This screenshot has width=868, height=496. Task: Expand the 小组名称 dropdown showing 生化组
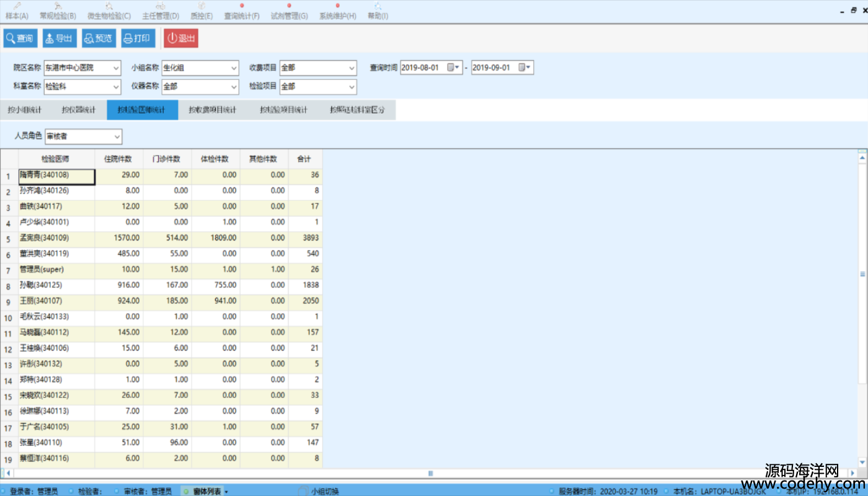coord(234,68)
